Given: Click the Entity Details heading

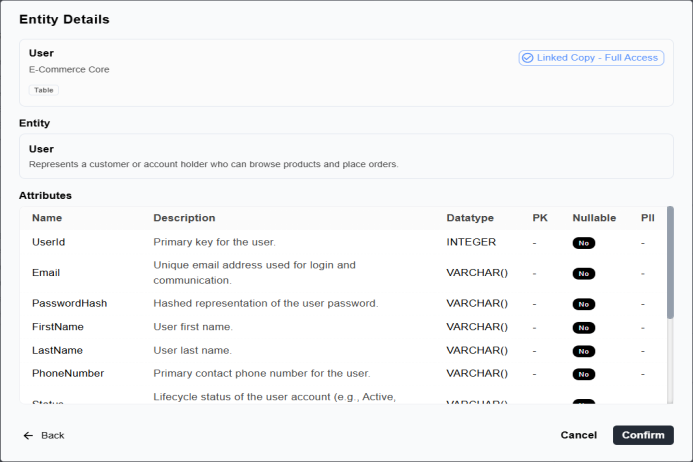Looking at the screenshot, I should [x=64, y=19].
